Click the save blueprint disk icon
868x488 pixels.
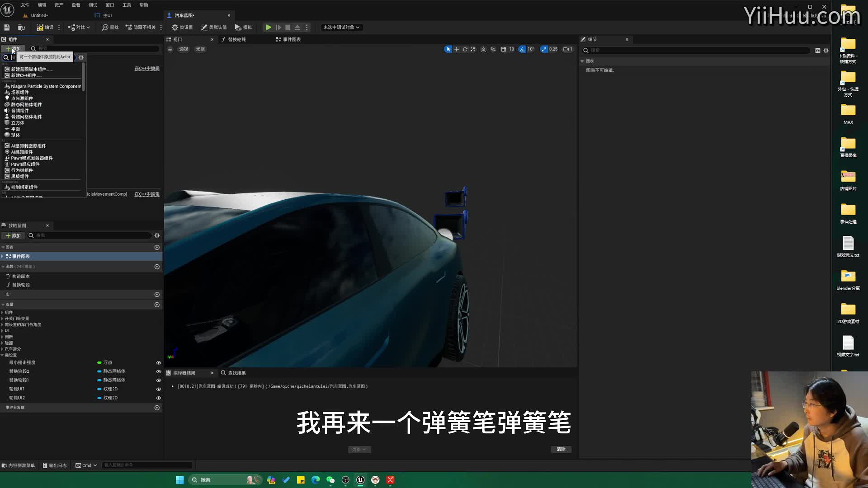click(7, 28)
